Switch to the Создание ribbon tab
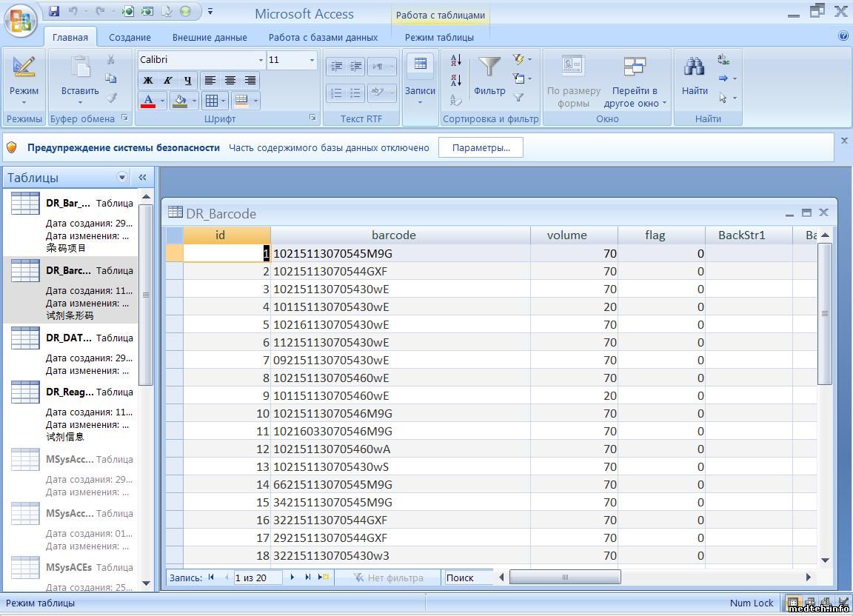The image size is (853, 616). (x=130, y=37)
